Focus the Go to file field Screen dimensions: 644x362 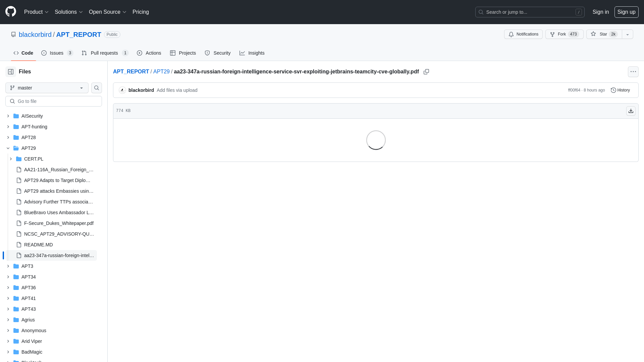click(54, 101)
